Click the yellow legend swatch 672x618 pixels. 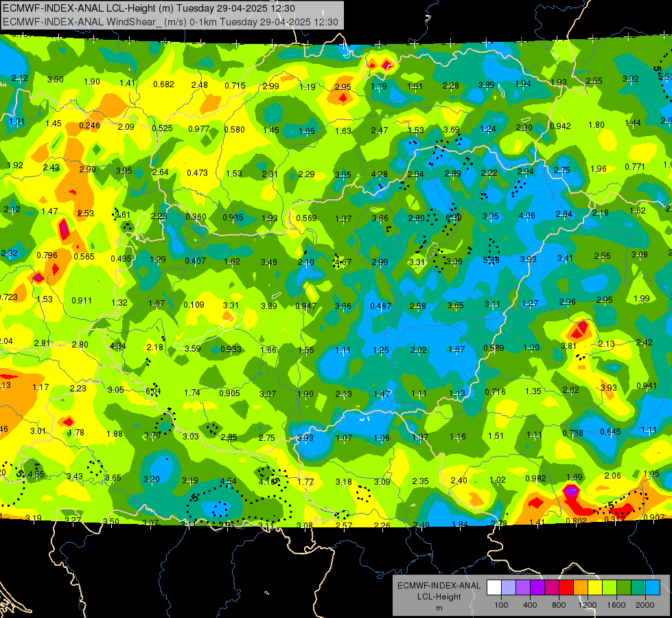(x=595, y=587)
